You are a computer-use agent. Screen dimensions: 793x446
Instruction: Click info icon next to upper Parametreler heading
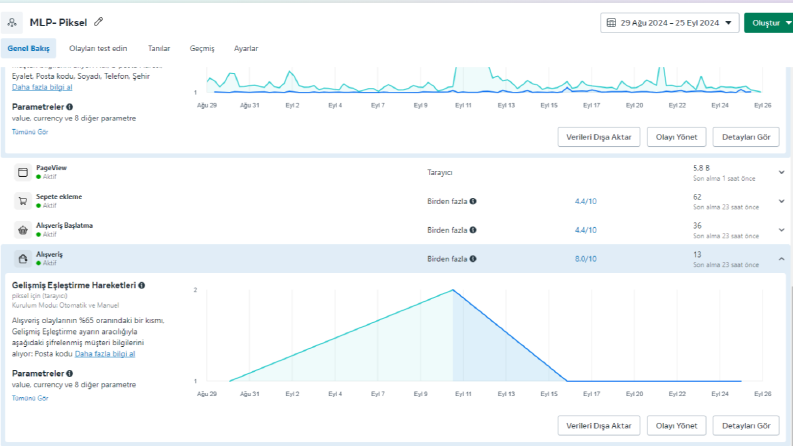(x=69, y=107)
